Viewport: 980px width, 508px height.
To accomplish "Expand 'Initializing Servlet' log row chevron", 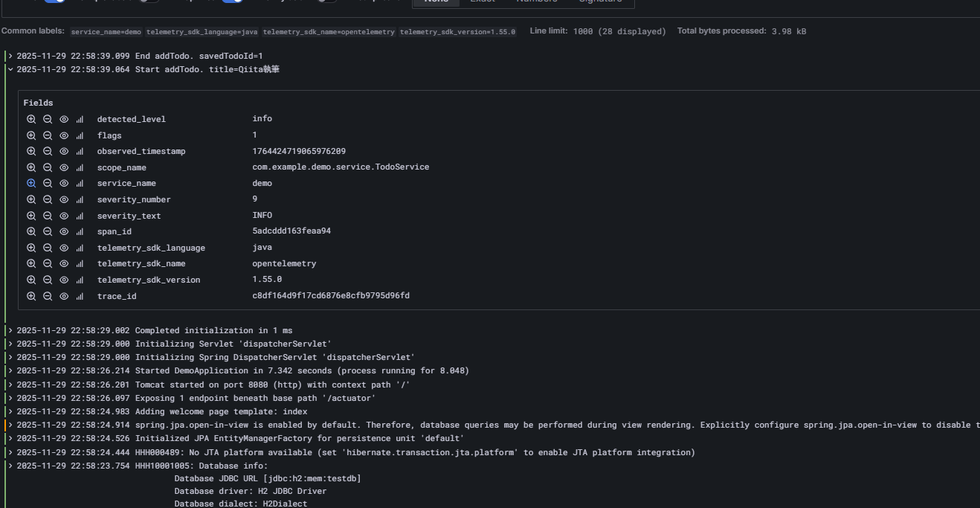I will coord(10,344).
